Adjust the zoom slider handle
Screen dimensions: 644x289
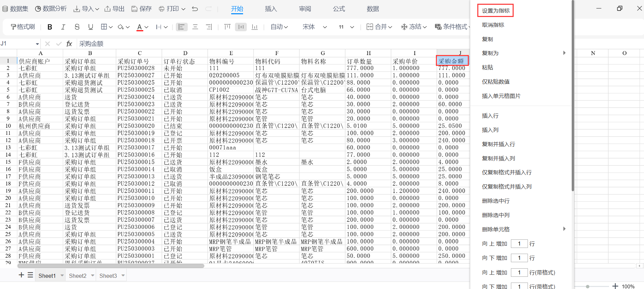[x=588, y=287]
